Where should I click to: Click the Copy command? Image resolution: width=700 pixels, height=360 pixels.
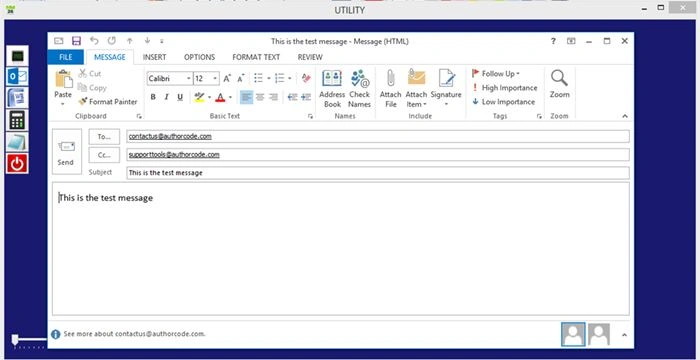click(x=92, y=88)
